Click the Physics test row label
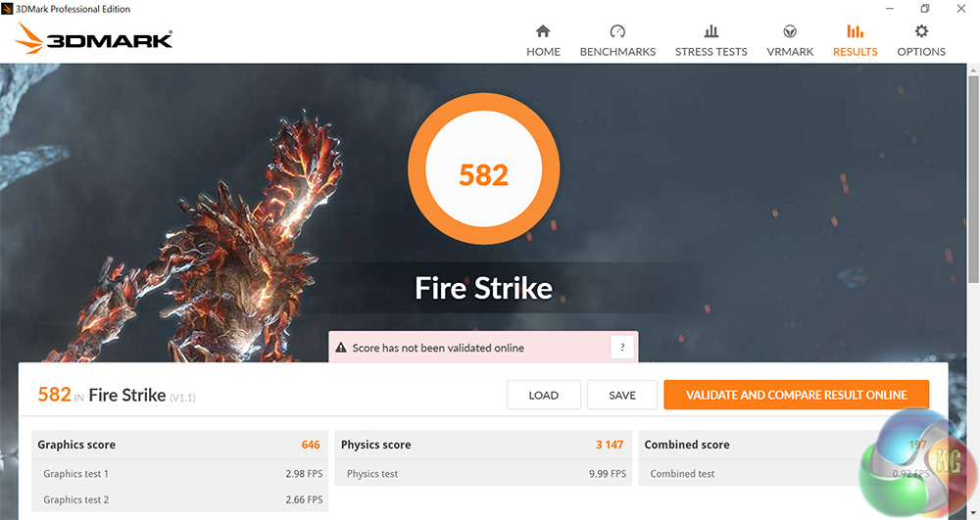 point(371,474)
